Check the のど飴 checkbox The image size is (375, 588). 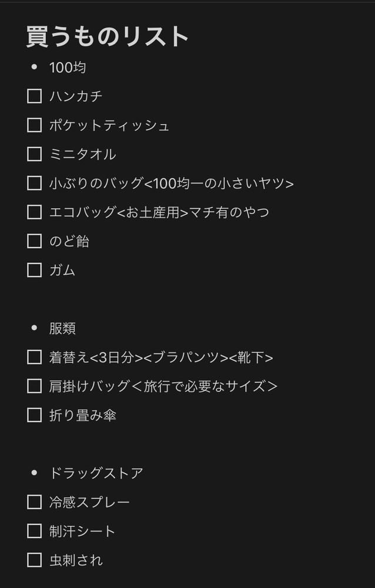(x=34, y=241)
